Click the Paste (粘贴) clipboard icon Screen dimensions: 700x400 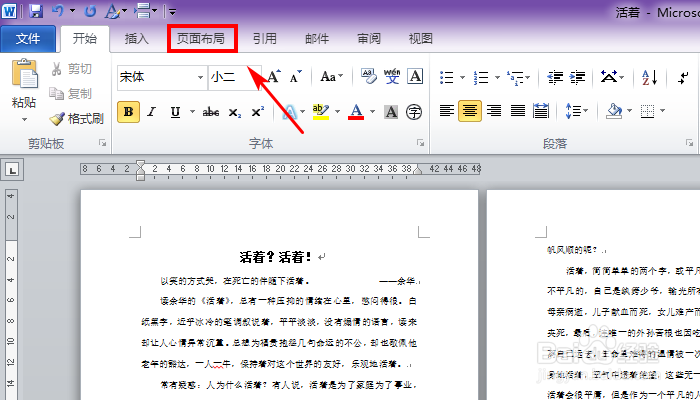tap(25, 73)
